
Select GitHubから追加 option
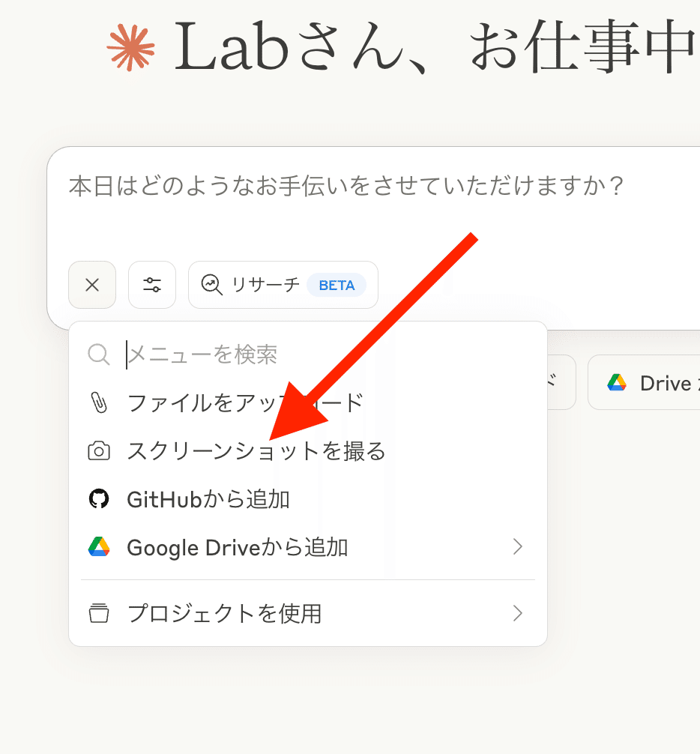[x=208, y=499]
